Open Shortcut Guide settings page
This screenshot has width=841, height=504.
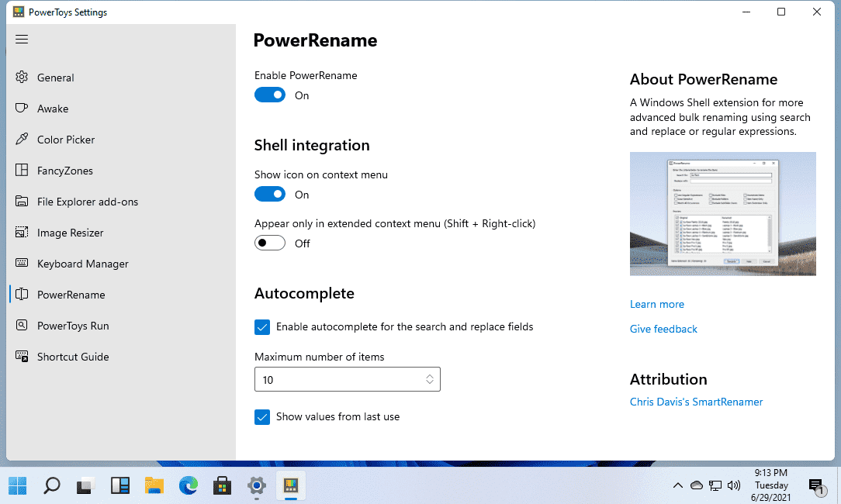pyautogui.click(x=73, y=357)
